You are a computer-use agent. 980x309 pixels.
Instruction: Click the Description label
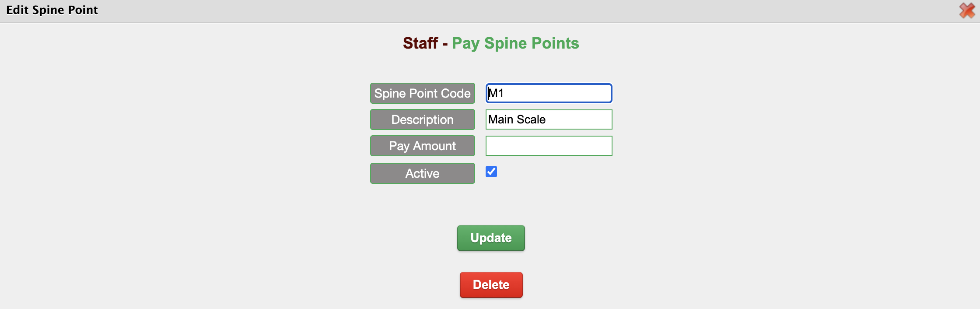click(x=423, y=119)
